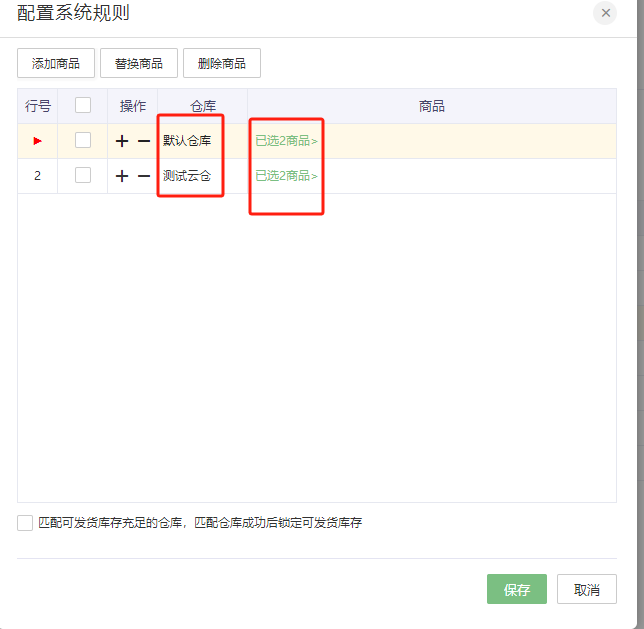Open 已选2商品 link in 默认仓库 row
Screen dimensions: 644x629
286,141
